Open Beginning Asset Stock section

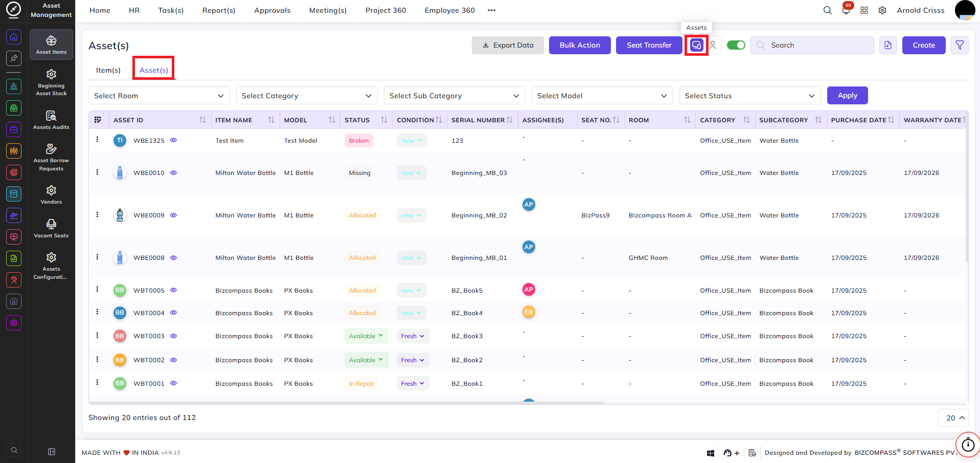[x=51, y=82]
